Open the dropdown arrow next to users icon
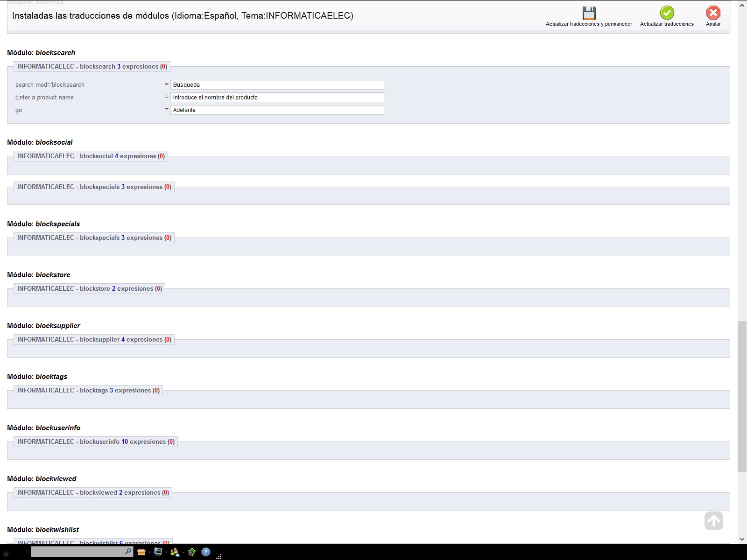The image size is (747, 560). coord(183,553)
